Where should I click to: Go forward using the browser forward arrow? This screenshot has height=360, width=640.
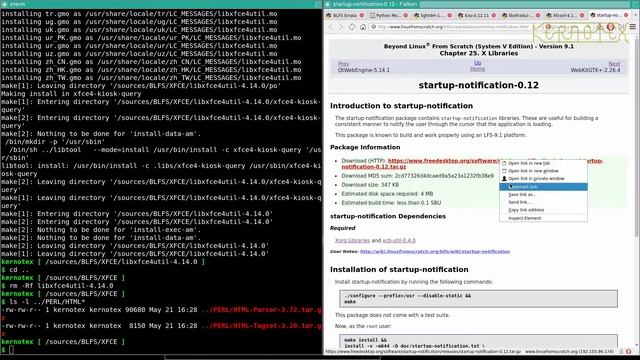[x=341, y=27]
